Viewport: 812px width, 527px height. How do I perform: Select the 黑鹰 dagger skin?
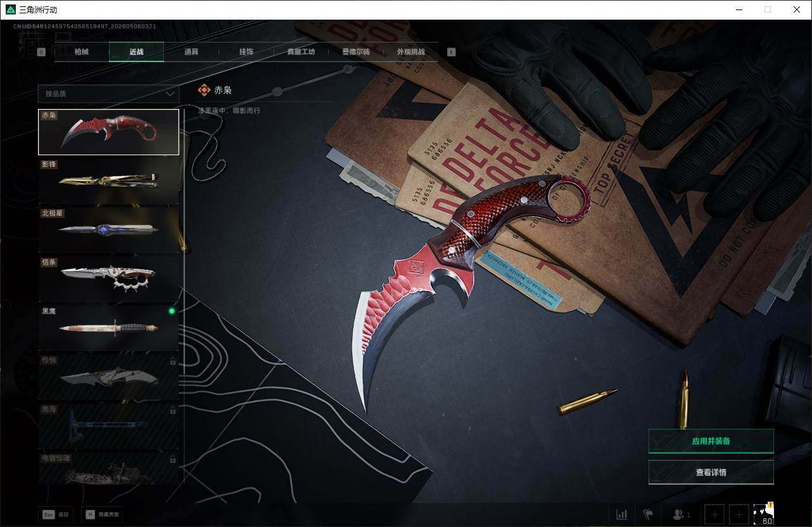[x=108, y=328]
